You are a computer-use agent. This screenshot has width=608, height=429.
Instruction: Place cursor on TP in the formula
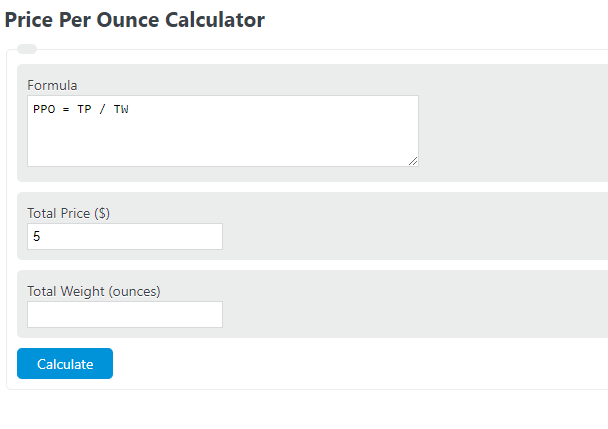tap(84, 109)
